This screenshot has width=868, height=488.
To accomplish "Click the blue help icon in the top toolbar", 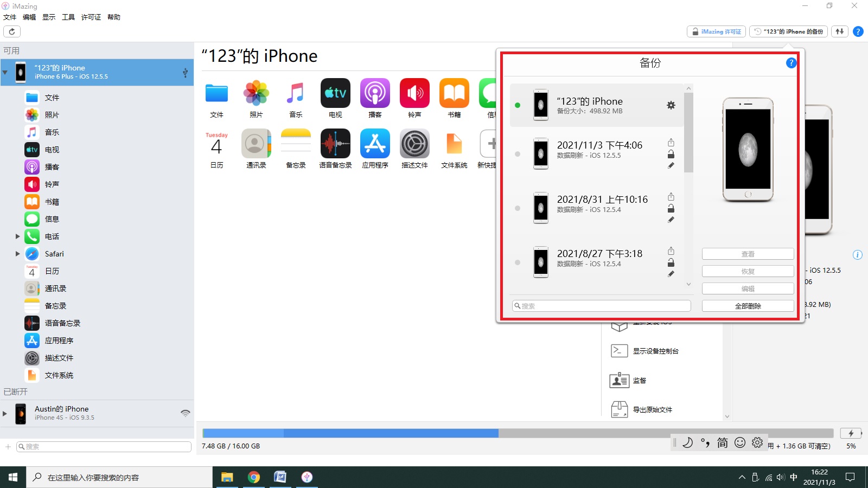I will pyautogui.click(x=858, y=31).
